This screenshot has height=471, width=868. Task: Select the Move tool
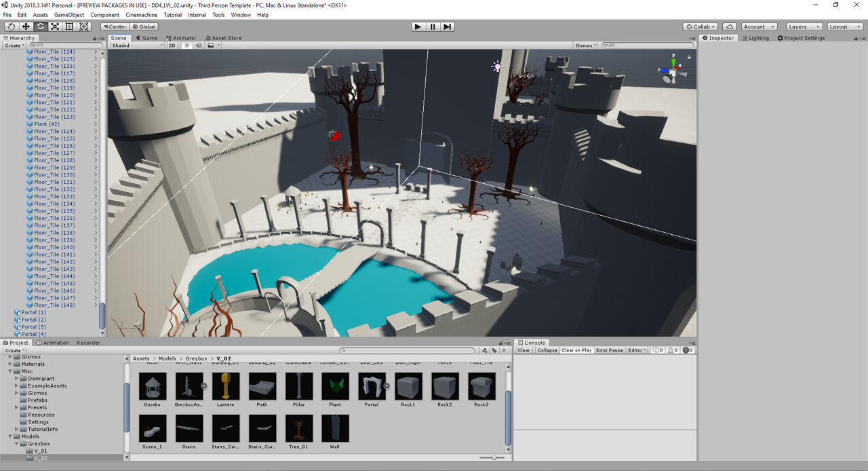(26, 26)
